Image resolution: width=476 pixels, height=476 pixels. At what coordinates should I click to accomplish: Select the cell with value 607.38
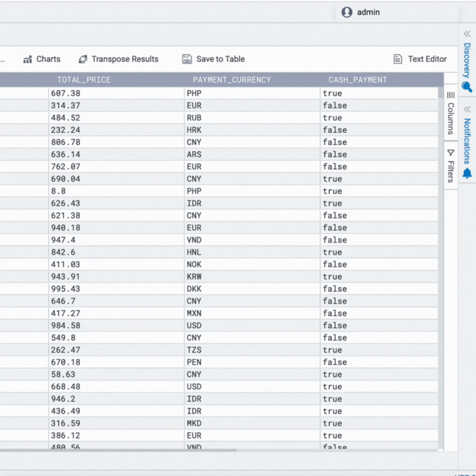tap(116, 93)
